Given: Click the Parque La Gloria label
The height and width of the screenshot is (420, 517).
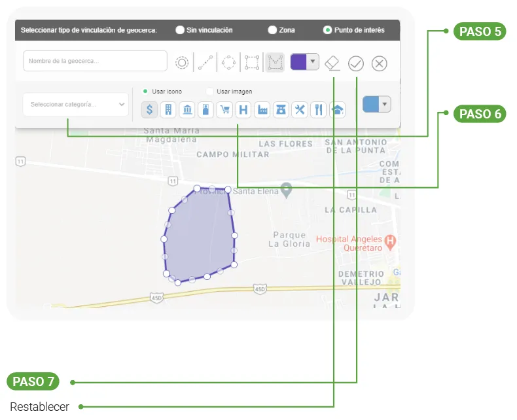Looking at the screenshot, I should 289,239.
